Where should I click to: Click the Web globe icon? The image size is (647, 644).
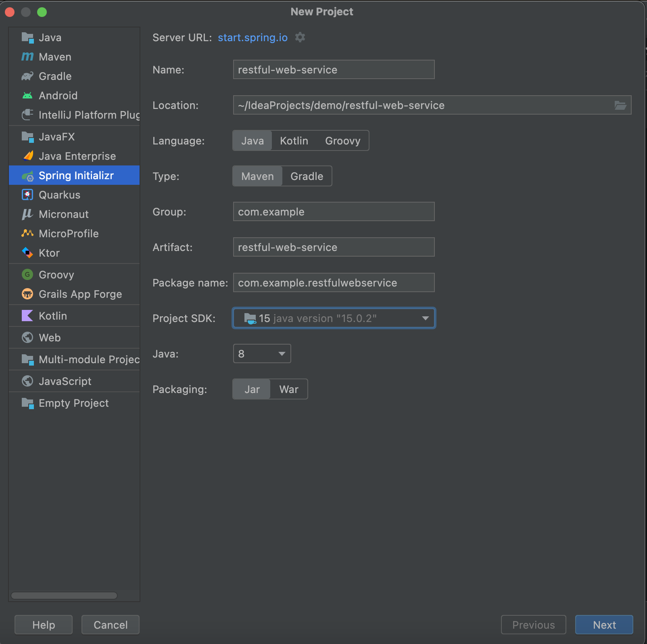[x=27, y=338]
